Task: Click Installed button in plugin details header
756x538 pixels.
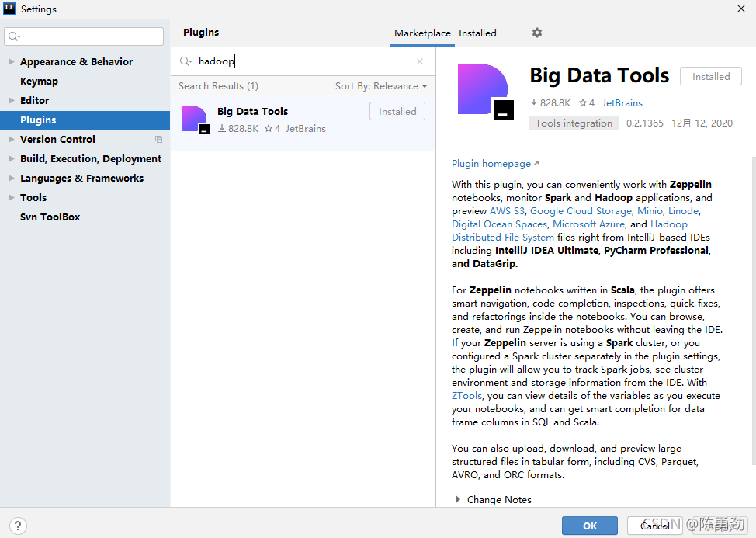Action: pos(711,76)
